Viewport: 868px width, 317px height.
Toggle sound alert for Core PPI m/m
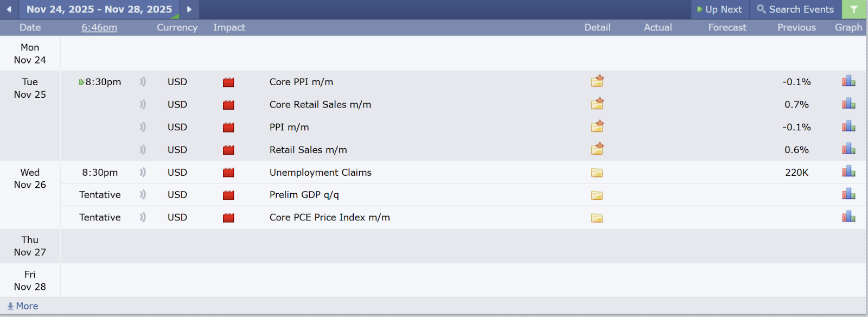pos(143,82)
